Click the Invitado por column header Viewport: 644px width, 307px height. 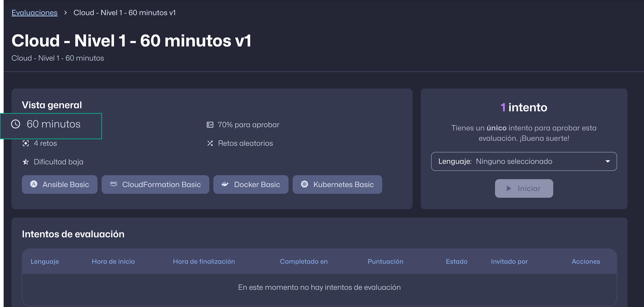pyautogui.click(x=509, y=261)
